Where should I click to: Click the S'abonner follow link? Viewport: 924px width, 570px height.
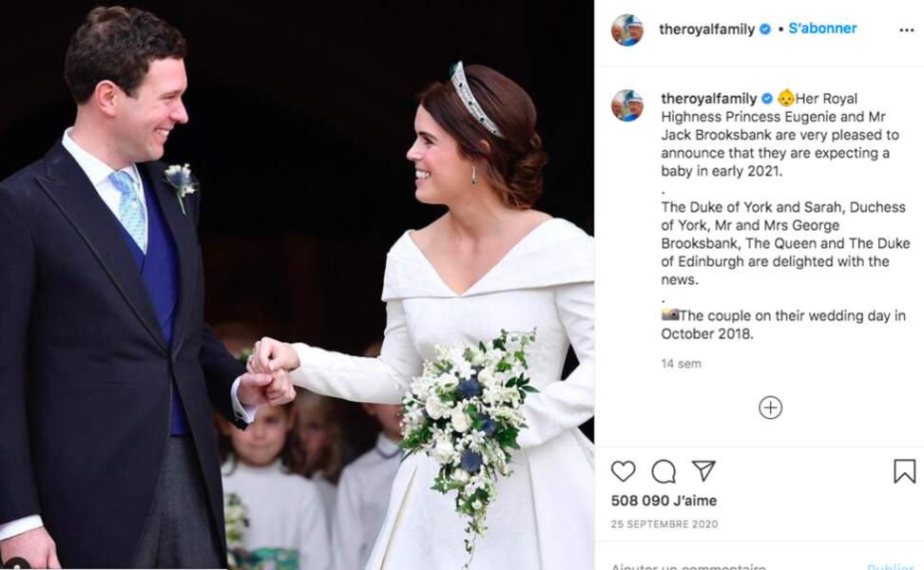[822, 28]
